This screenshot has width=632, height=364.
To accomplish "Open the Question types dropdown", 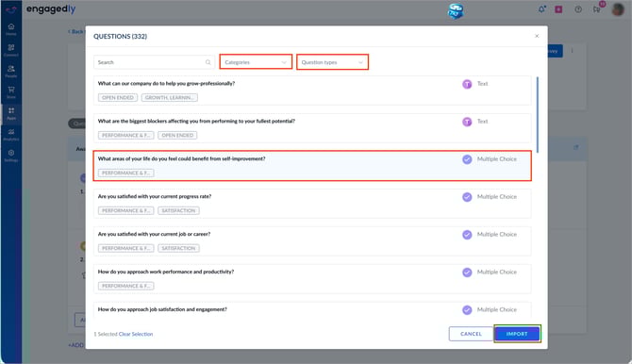I will 333,62.
